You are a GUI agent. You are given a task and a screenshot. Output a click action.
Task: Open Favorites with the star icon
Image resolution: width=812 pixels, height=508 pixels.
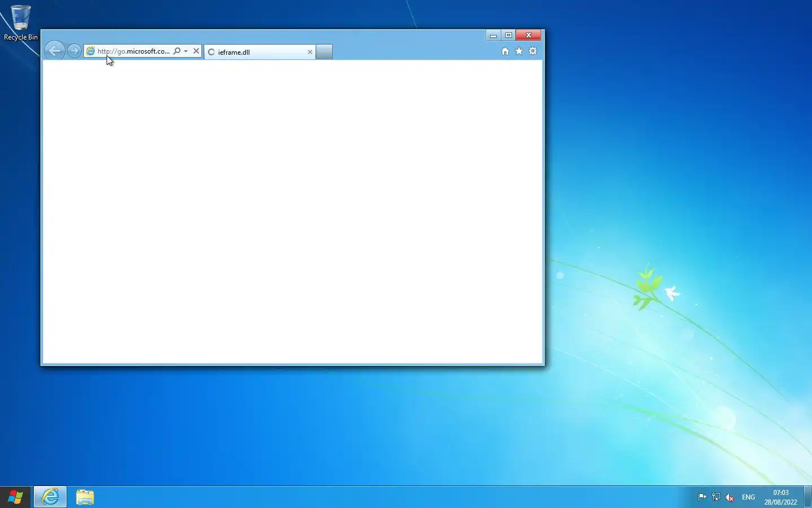(519, 51)
